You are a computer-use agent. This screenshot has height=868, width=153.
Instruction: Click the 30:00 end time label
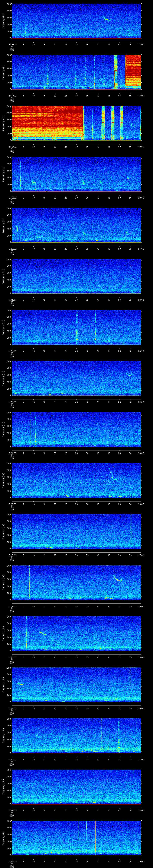click(141, 708)
